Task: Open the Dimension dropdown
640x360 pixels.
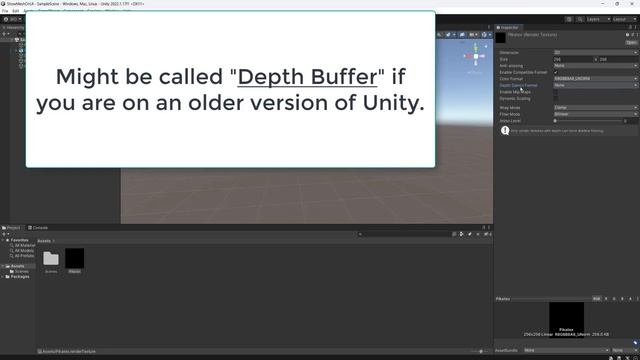Action: [x=595, y=53]
